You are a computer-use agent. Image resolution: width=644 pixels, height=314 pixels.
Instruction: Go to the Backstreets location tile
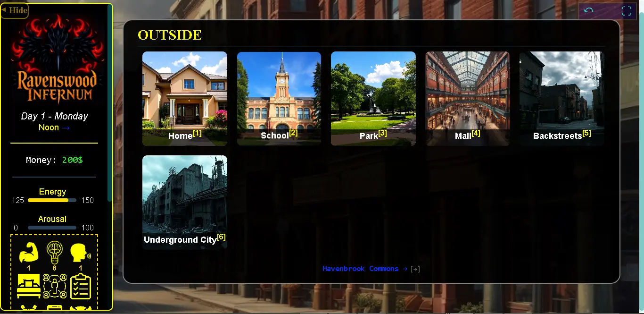[x=561, y=98]
